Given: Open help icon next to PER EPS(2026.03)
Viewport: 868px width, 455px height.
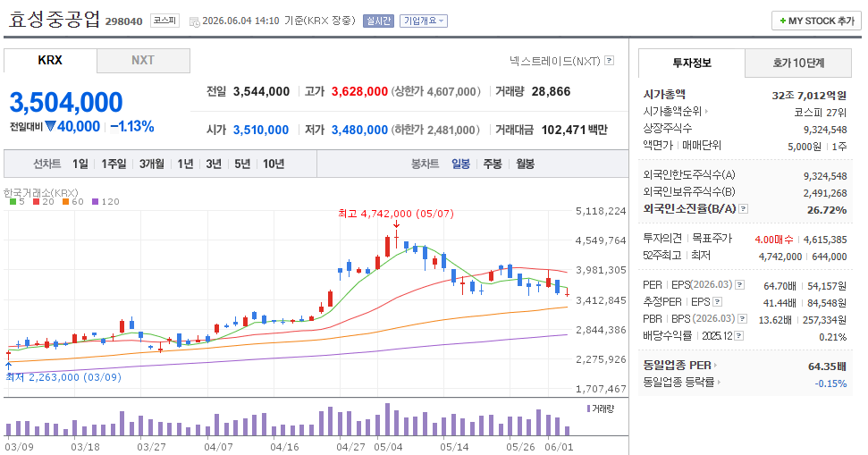Looking at the screenshot, I should pos(739,285).
